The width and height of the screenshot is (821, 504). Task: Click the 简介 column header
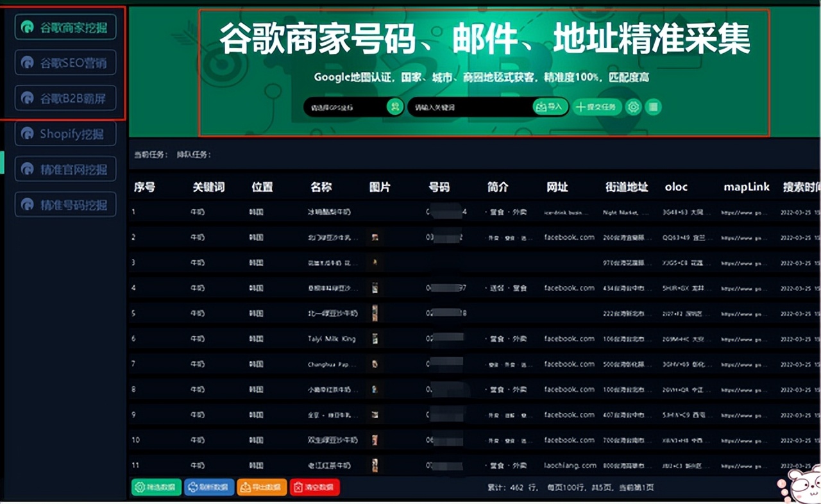[x=498, y=187]
